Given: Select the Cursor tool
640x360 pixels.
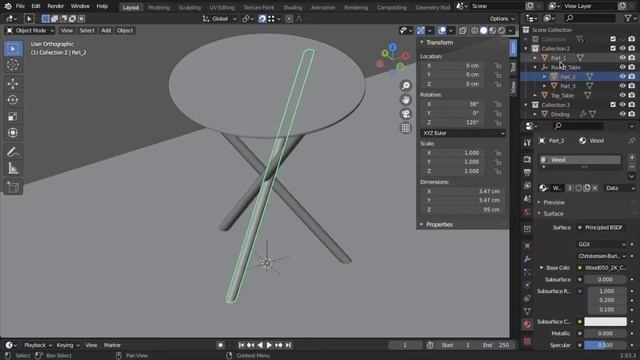Looking at the screenshot, I should (13, 64).
